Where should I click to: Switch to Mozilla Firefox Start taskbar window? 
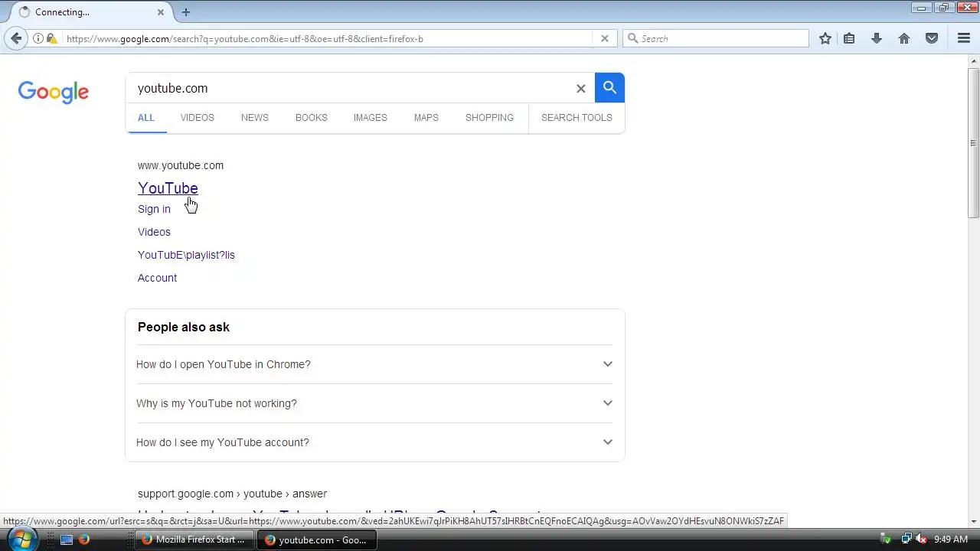tap(194, 540)
